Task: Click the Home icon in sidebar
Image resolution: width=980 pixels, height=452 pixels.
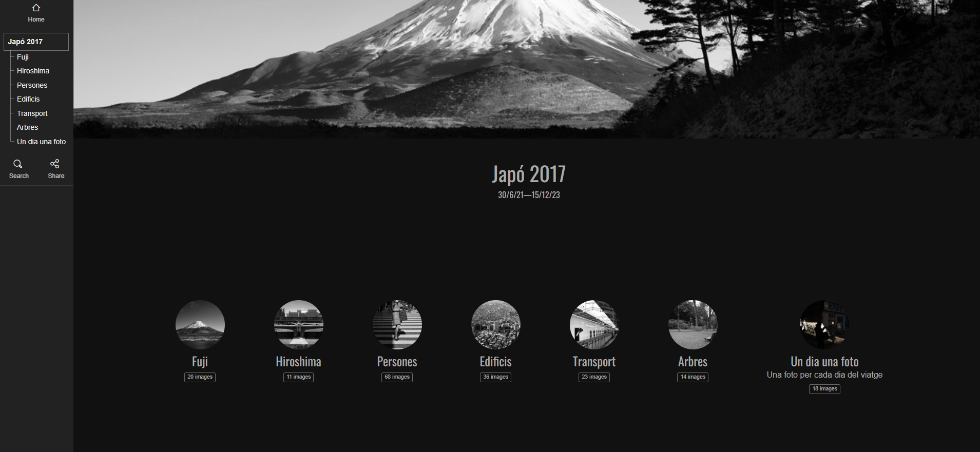Action: (36, 8)
